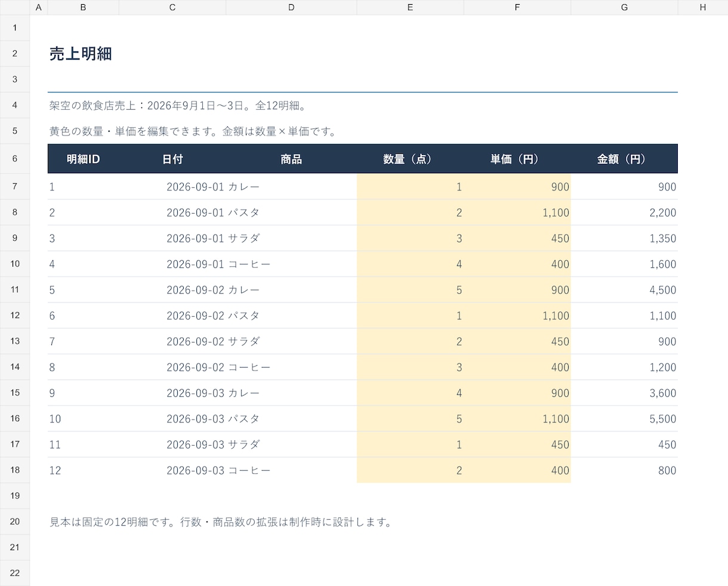Image resolution: width=728 pixels, height=586 pixels.
Task: Click the 日付 header cell
Action: [x=172, y=159]
